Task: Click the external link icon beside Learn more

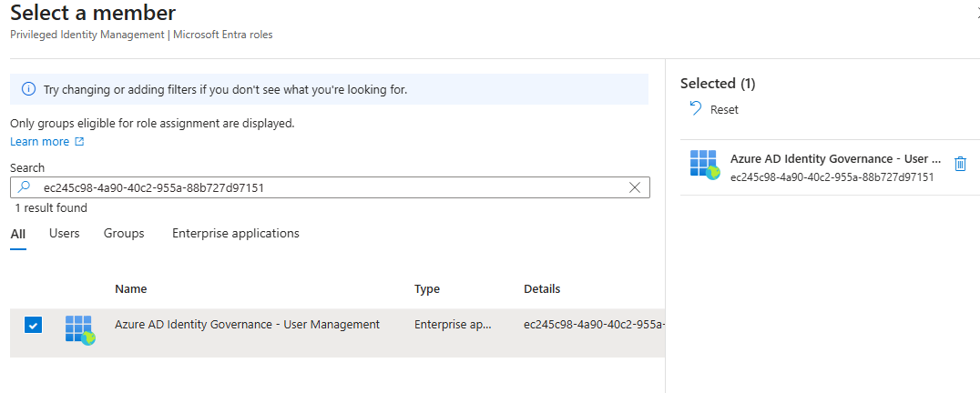Action: (x=79, y=142)
